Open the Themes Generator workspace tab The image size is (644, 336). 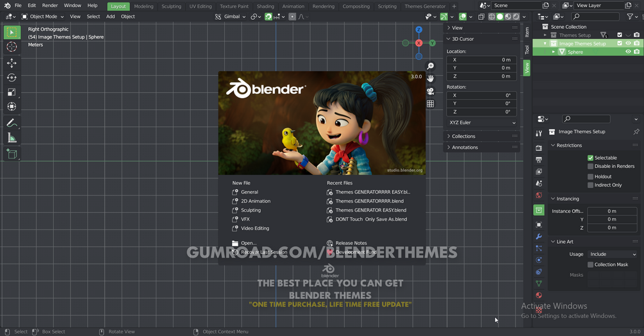pyautogui.click(x=425, y=6)
